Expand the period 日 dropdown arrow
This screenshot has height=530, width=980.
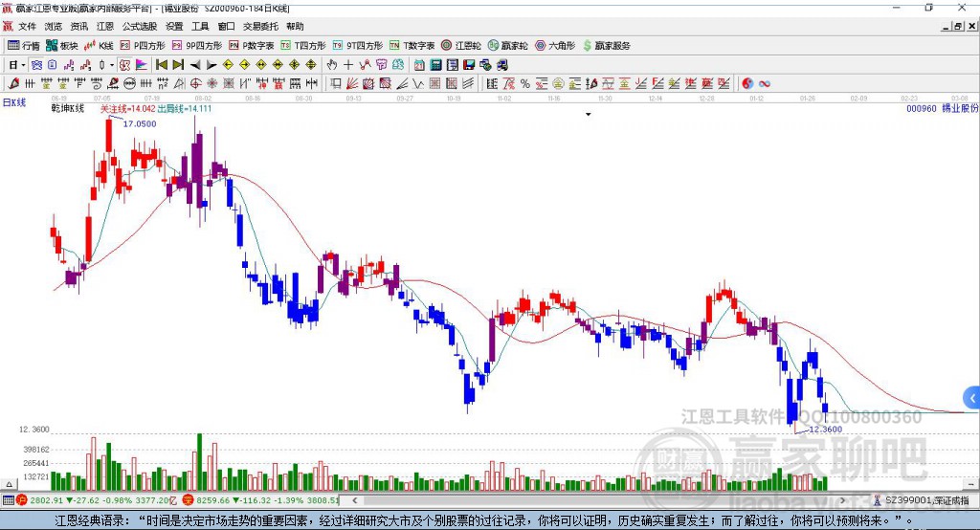pyautogui.click(x=23, y=65)
